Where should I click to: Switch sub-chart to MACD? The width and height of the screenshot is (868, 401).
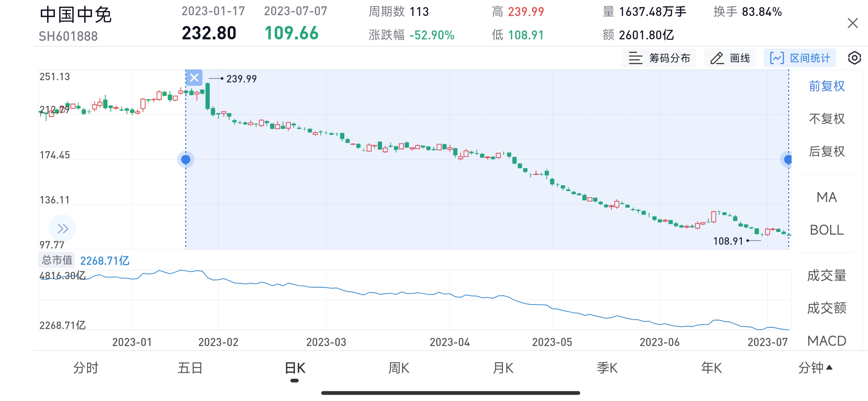coord(826,340)
